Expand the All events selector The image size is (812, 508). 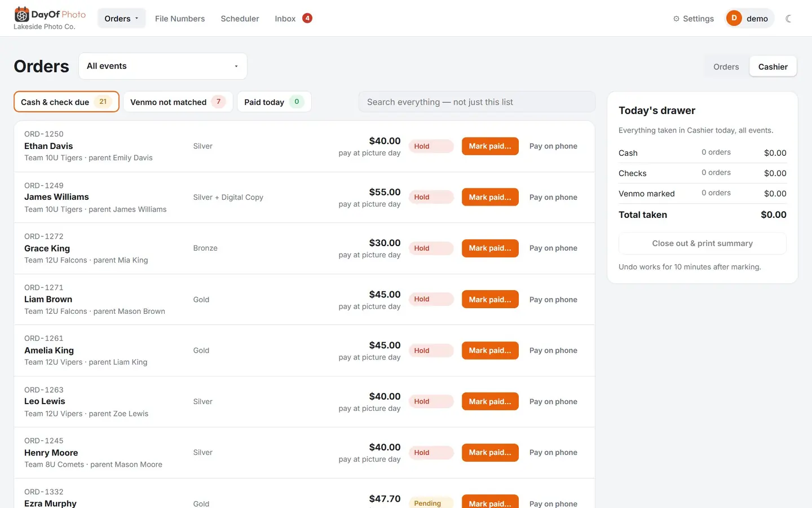(163, 66)
